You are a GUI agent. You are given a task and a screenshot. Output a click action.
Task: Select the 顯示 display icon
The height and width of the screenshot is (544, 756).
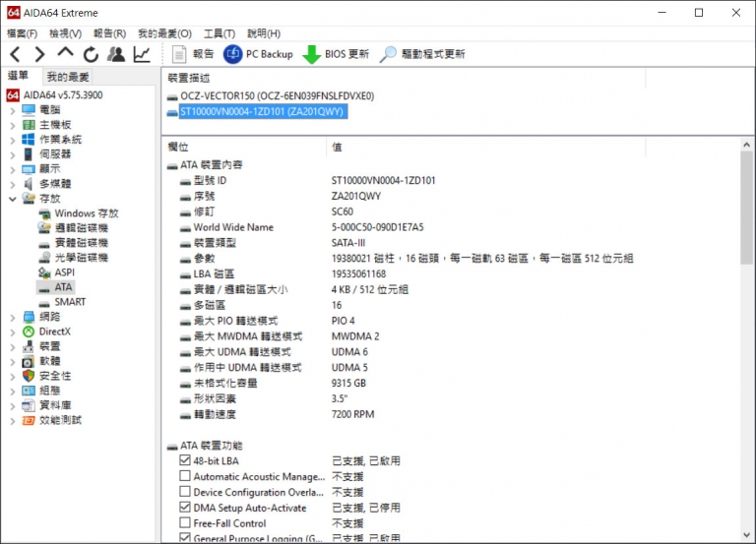[29, 169]
